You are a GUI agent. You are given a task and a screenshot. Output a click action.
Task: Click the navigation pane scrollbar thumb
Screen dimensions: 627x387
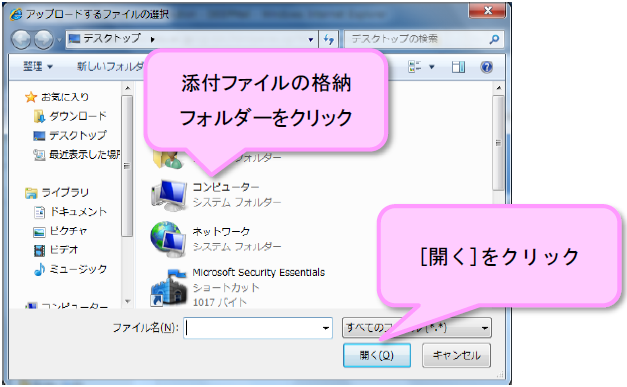(127, 166)
